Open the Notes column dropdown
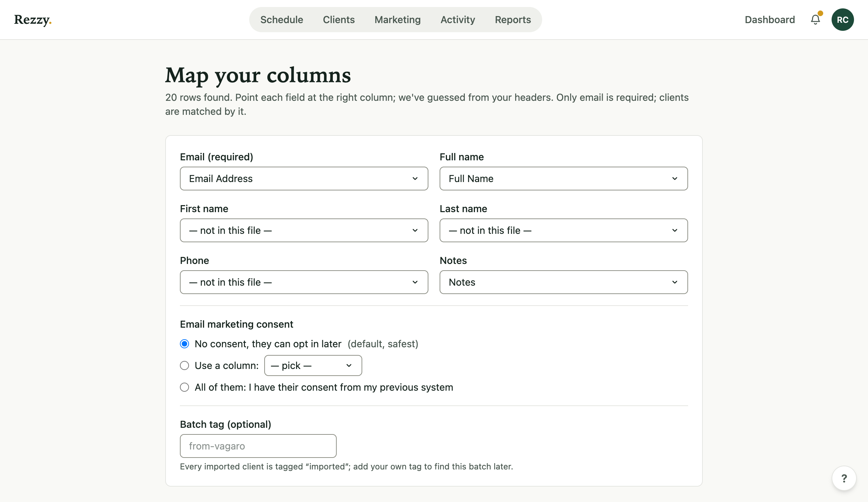 pyautogui.click(x=563, y=282)
